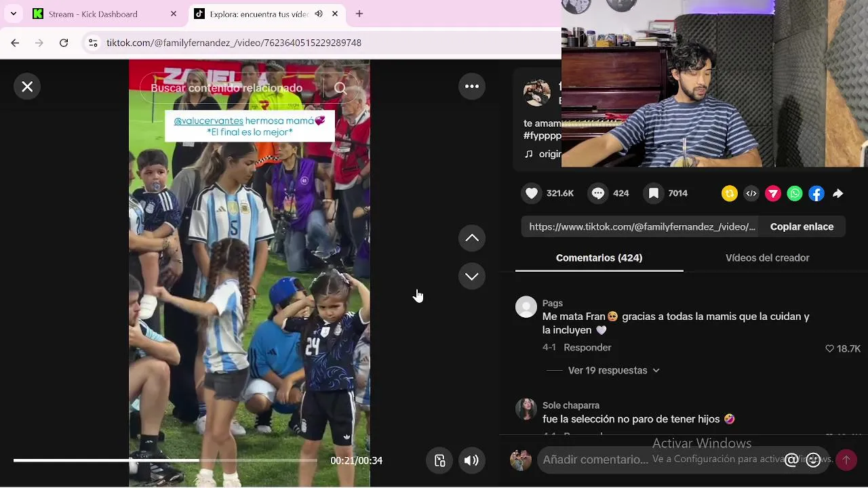Select the video URL text field
The height and width of the screenshot is (488, 868).
(642, 227)
